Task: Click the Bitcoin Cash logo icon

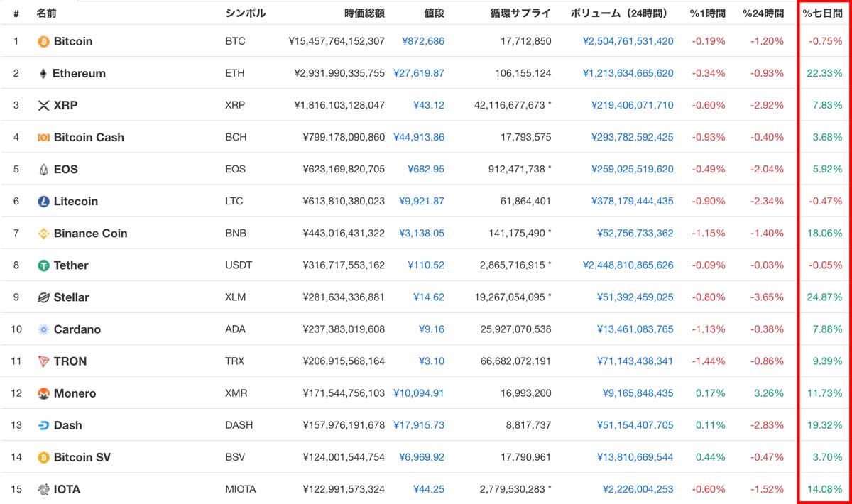Action: (x=43, y=137)
